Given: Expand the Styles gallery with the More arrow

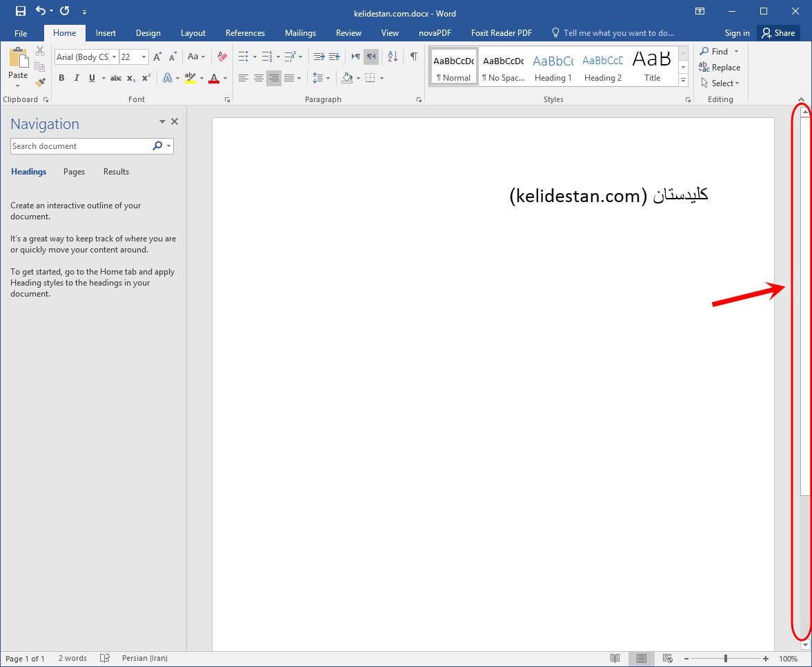Looking at the screenshot, I should (x=684, y=80).
